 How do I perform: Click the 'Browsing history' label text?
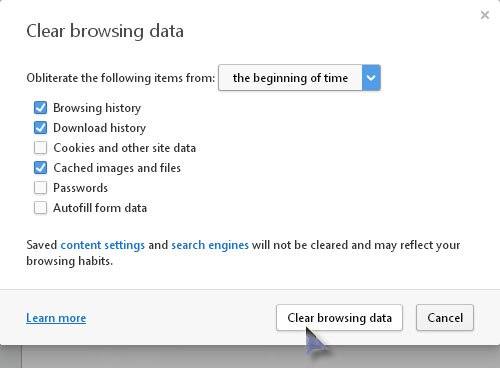(x=97, y=108)
